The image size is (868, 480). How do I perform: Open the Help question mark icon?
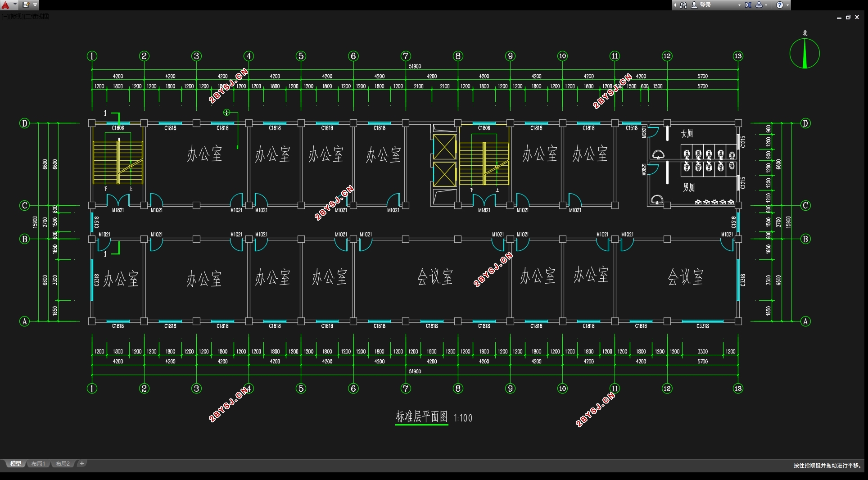point(780,5)
